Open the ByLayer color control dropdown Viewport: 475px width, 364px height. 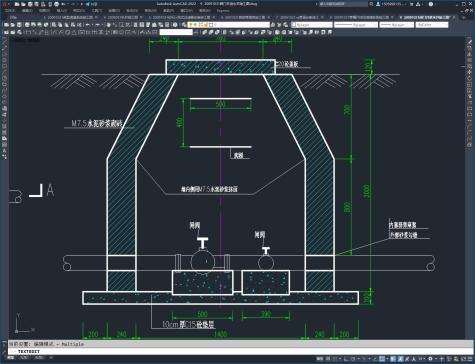[x=312, y=25]
